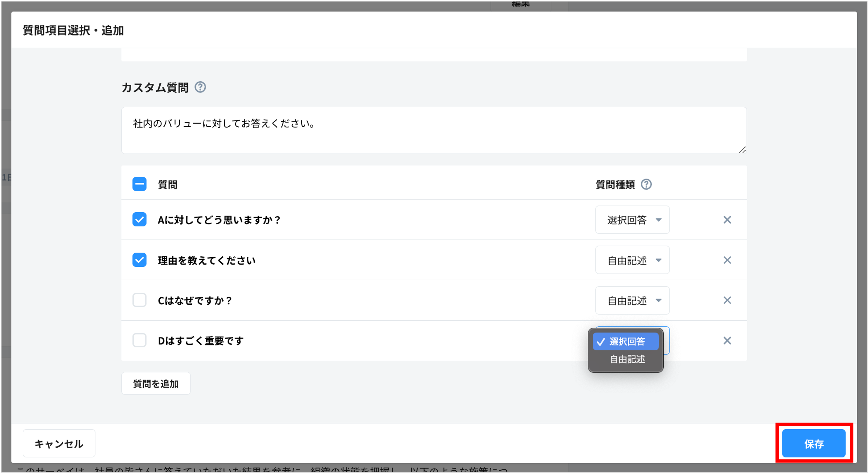Screen dimensions: 868x473
Task: Click the checkmark beside 選択回答 in the popup
Action: pyautogui.click(x=601, y=342)
